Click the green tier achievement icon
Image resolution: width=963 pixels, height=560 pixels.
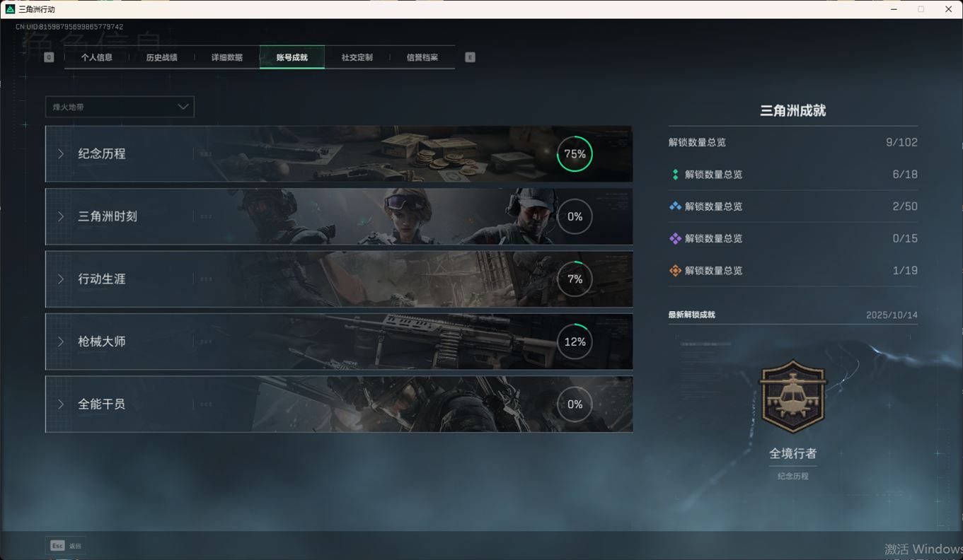click(x=675, y=175)
